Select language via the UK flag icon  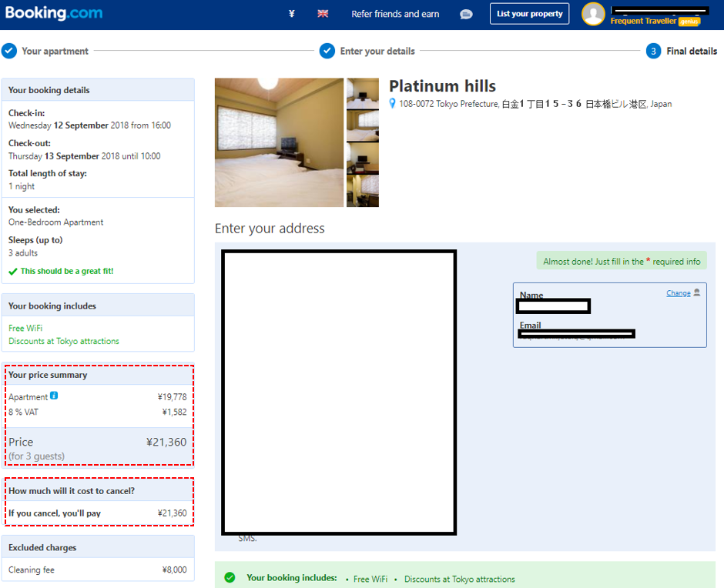(323, 13)
